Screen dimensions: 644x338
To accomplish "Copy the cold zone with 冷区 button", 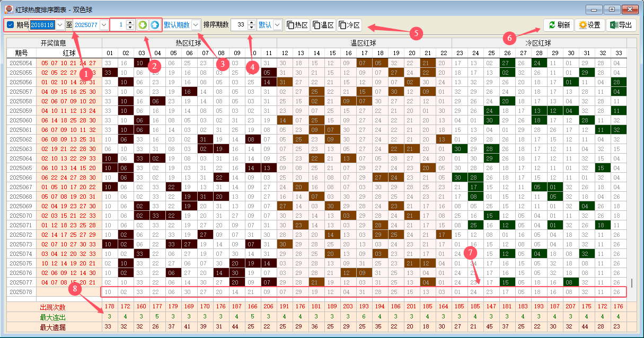I will point(349,25).
